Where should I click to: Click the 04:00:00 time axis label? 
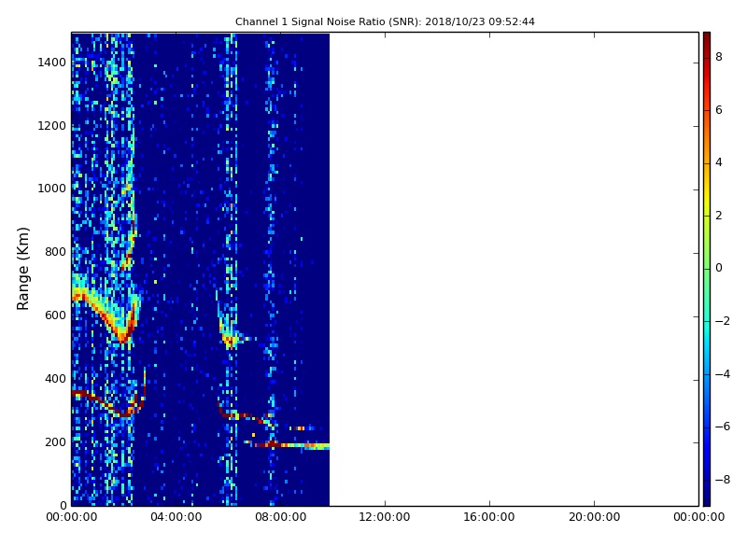176,517
